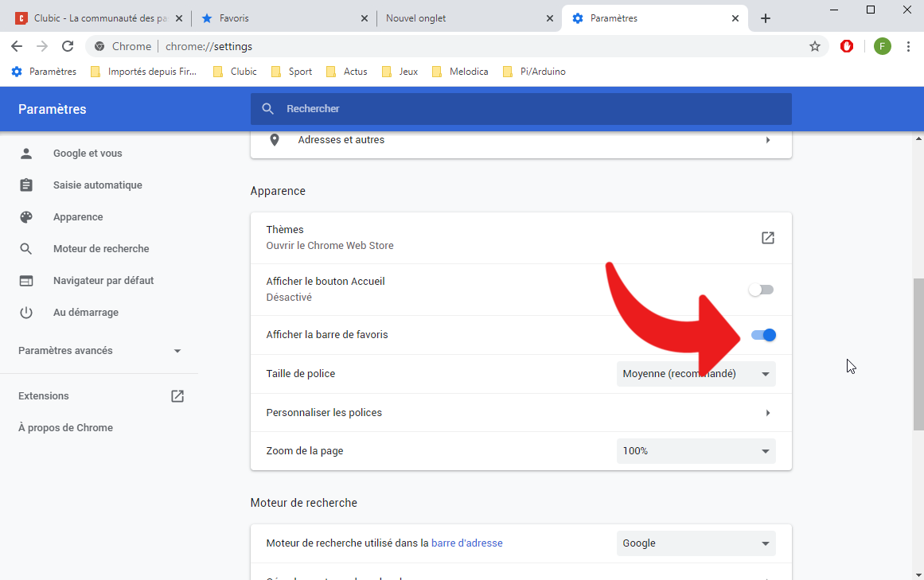The width and height of the screenshot is (924, 580).
Task: Click the Thèmes row
Action: (x=521, y=238)
